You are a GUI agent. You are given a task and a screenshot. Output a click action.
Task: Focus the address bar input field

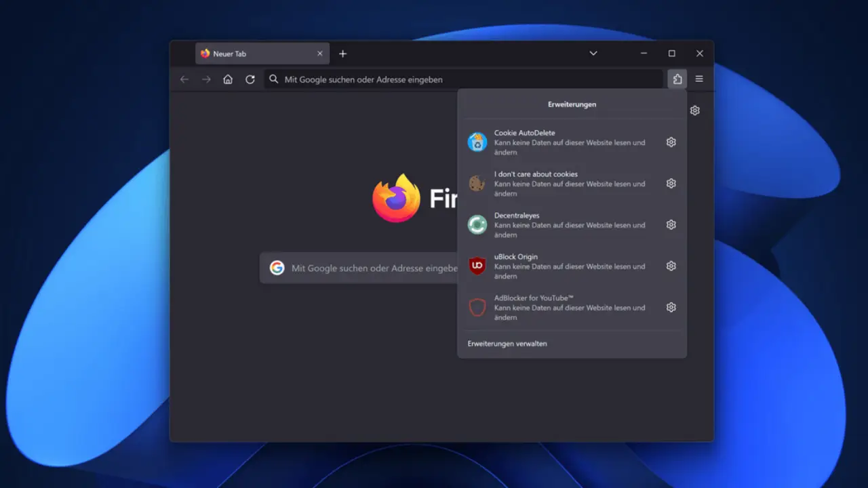pos(463,79)
